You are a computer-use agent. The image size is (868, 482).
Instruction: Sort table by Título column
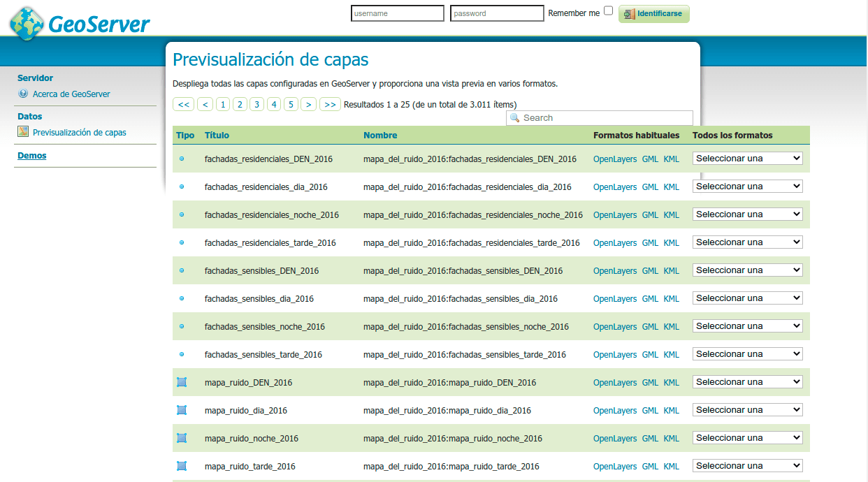coord(217,136)
